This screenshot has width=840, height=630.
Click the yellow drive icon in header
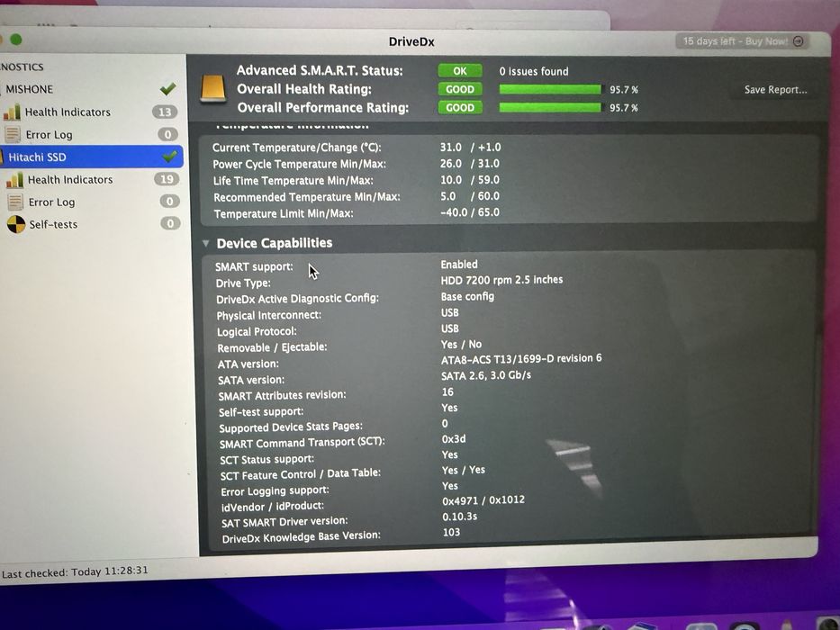(212, 88)
